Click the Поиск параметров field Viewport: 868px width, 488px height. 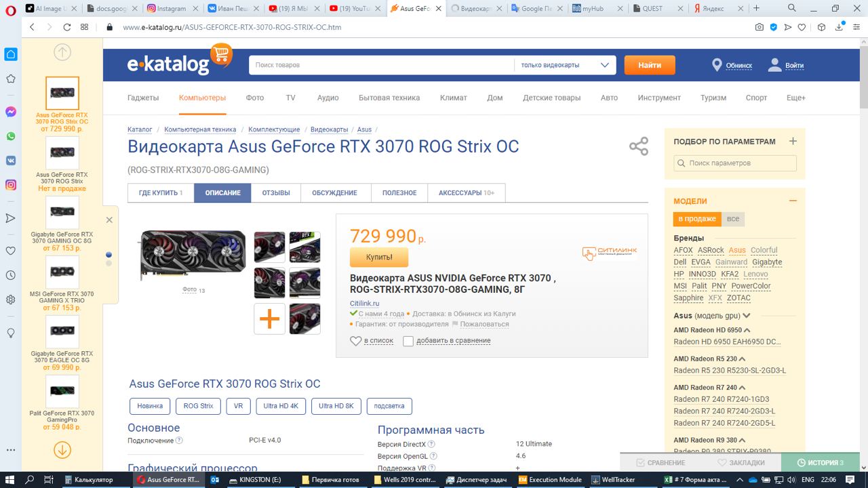coord(734,163)
